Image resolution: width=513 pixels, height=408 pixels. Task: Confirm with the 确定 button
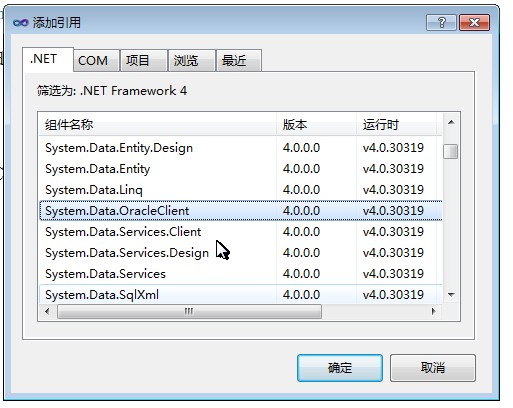340,368
